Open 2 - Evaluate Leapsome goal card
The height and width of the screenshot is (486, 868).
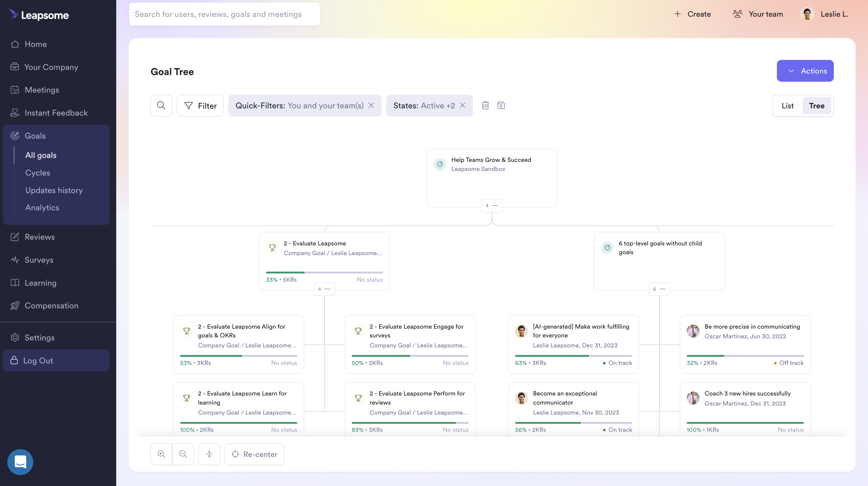pos(324,261)
